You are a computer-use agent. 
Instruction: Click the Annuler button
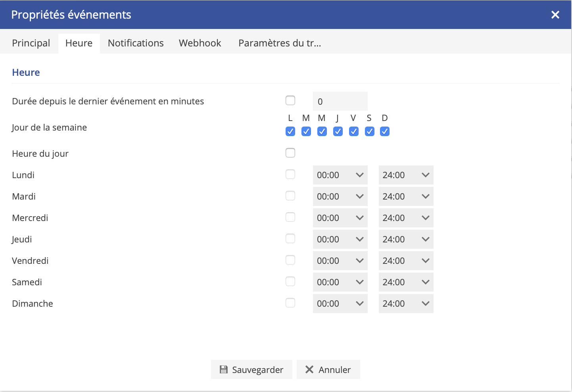click(x=328, y=369)
